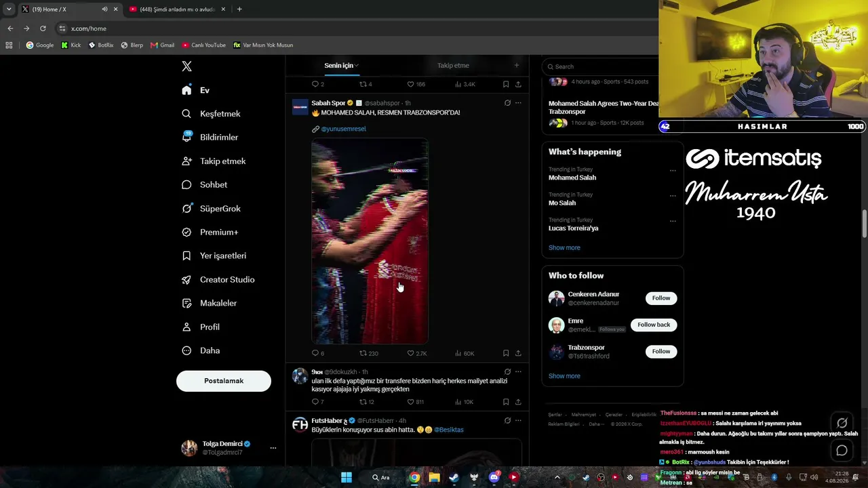Follow Cenkeren Adanur
The image size is (868, 488).
(661, 298)
